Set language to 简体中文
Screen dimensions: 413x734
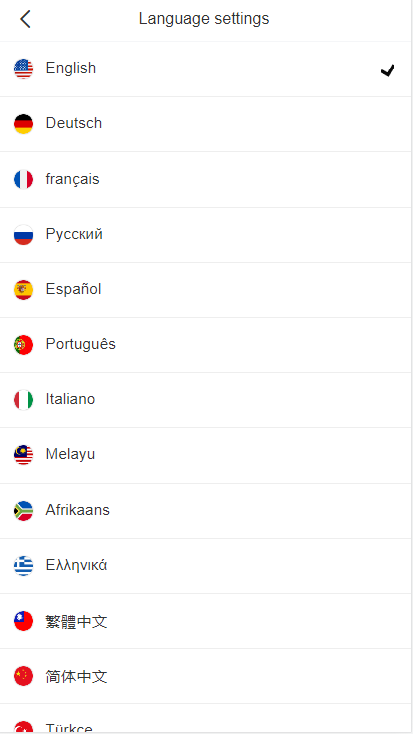pos(206,676)
